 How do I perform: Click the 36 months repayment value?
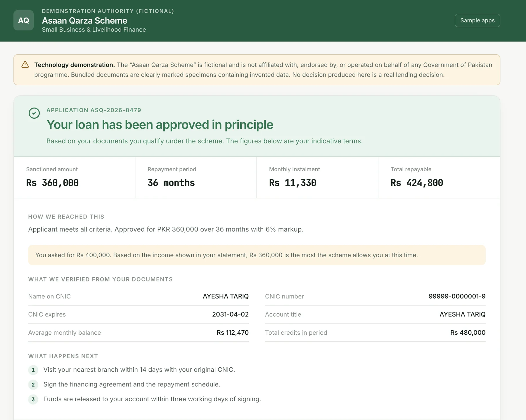point(171,183)
